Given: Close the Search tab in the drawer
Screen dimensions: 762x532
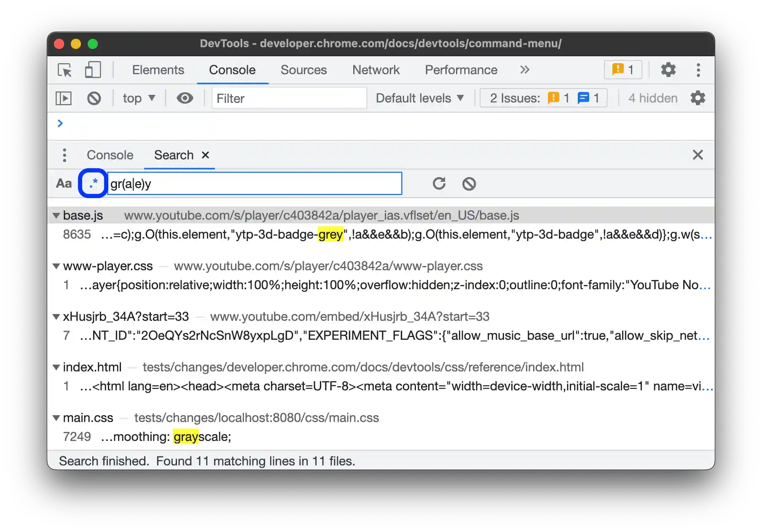Looking at the screenshot, I should [x=205, y=155].
